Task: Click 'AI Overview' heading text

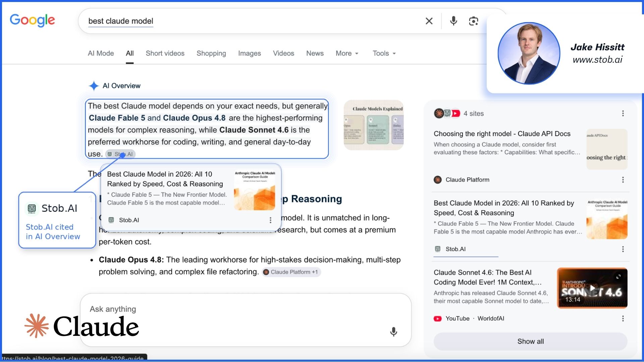Action: tap(121, 86)
